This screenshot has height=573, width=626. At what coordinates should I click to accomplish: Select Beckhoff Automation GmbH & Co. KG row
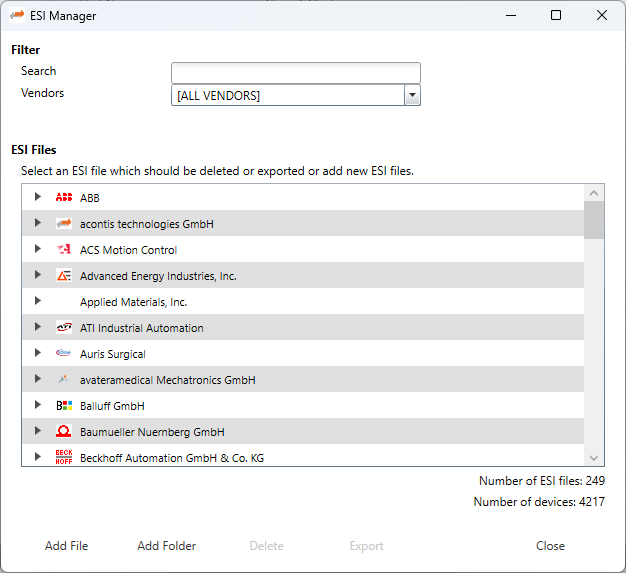(x=303, y=455)
